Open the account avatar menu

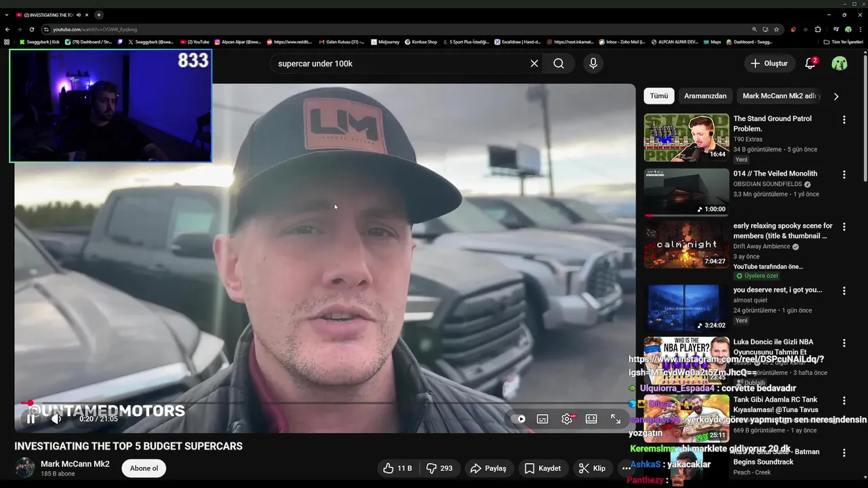pyautogui.click(x=840, y=63)
